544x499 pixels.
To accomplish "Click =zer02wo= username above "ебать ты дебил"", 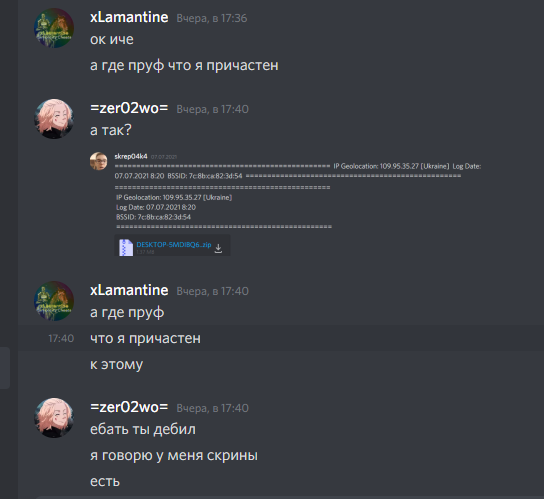I will coord(129,407).
